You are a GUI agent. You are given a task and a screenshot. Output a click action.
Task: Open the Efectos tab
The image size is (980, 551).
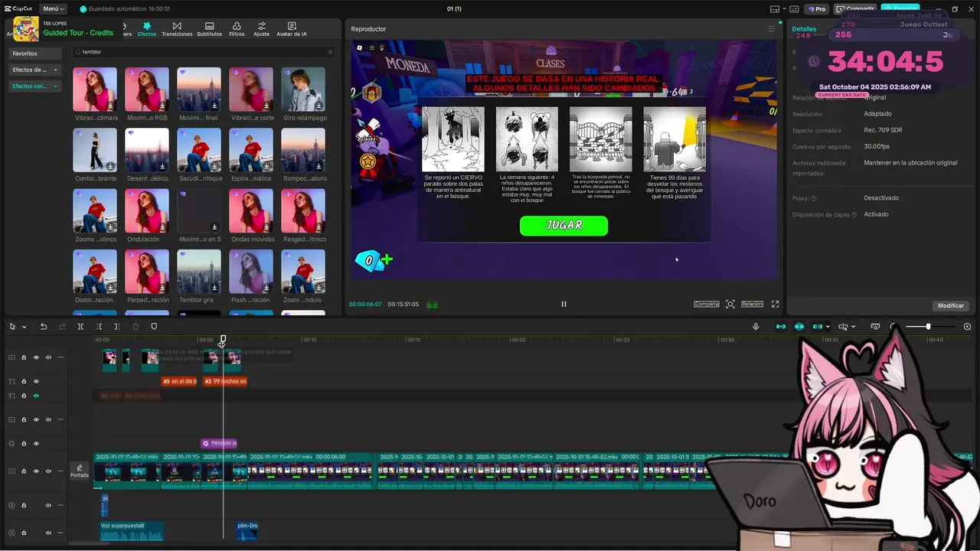[x=147, y=29]
